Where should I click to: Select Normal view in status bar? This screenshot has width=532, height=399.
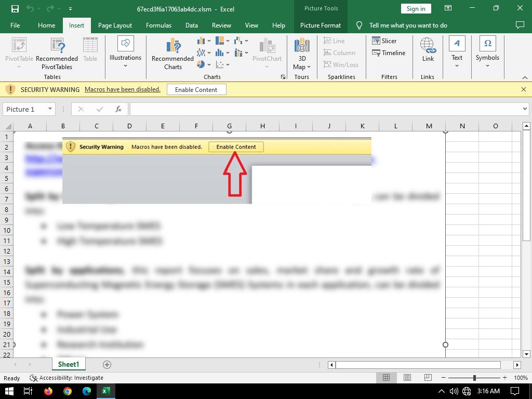point(386,378)
